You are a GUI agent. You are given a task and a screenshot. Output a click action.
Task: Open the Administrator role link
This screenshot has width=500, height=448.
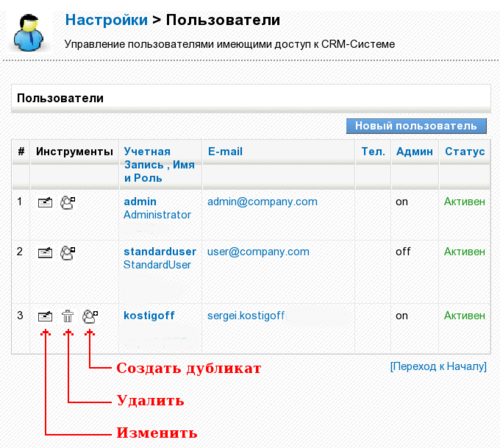pos(157,215)
